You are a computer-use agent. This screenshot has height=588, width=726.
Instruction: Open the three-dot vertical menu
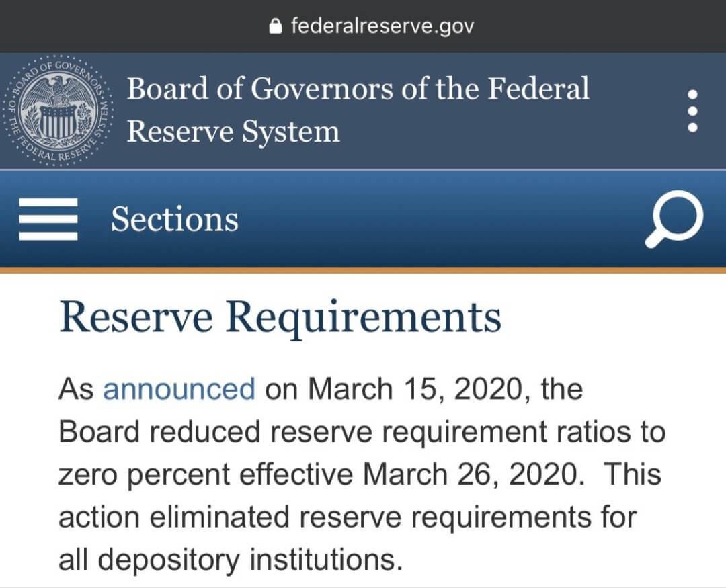pyautogui.click(x=693, y=111)
